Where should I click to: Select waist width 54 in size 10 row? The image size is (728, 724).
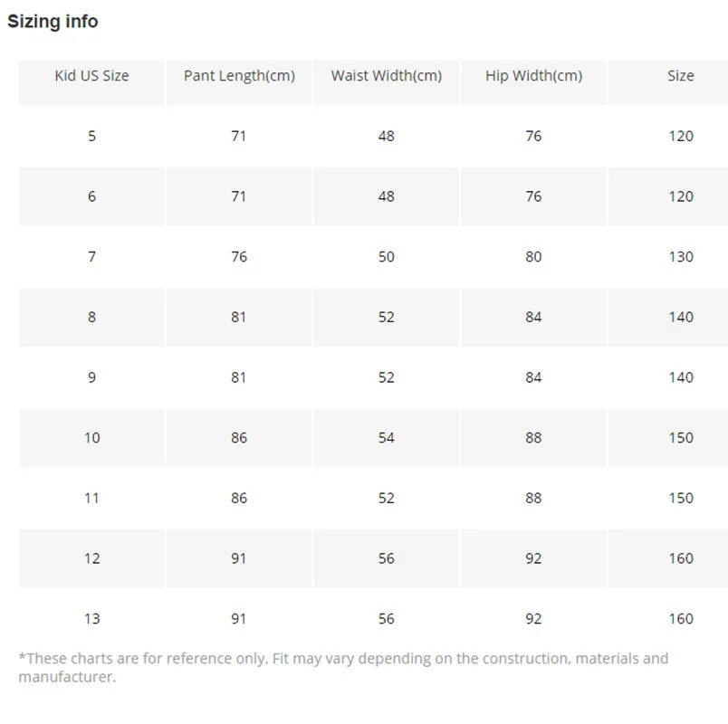point(387,438)
